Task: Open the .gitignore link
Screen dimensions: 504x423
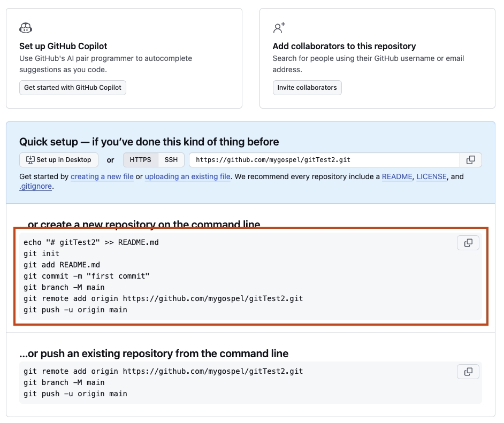Action: 35,187
